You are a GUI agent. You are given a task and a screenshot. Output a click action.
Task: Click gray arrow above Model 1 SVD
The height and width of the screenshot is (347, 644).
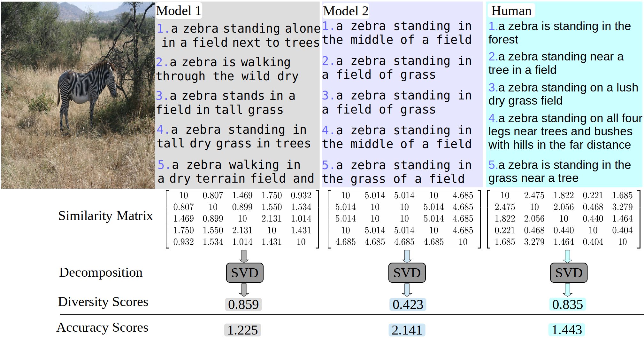(244, 256)
